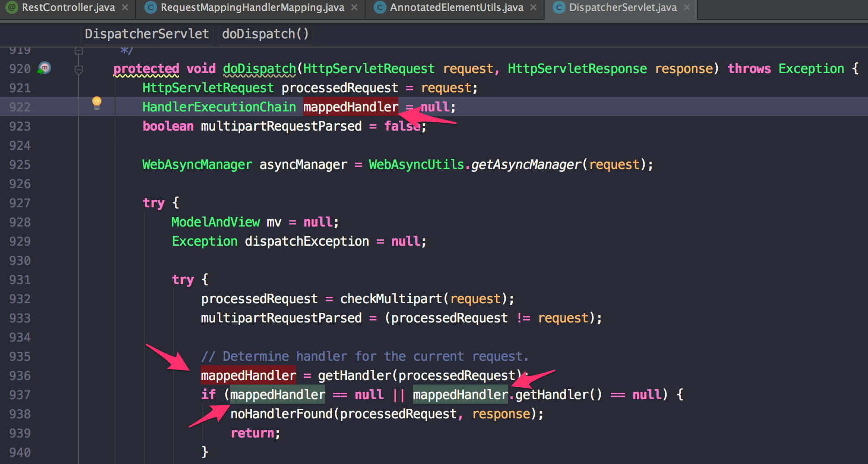Click the method gutter icon on line 920
The height and width of the screenshot is (464, 868).
tap(44, 68)
